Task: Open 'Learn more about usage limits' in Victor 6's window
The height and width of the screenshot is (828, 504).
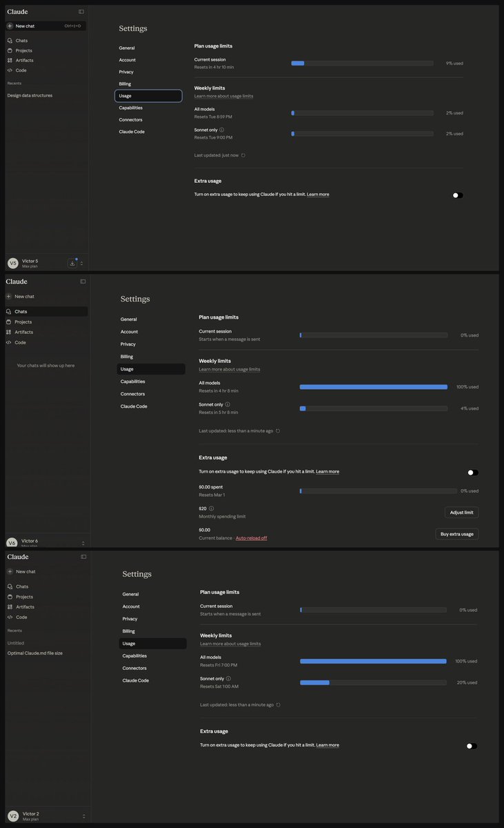Action: pos(230,369)
